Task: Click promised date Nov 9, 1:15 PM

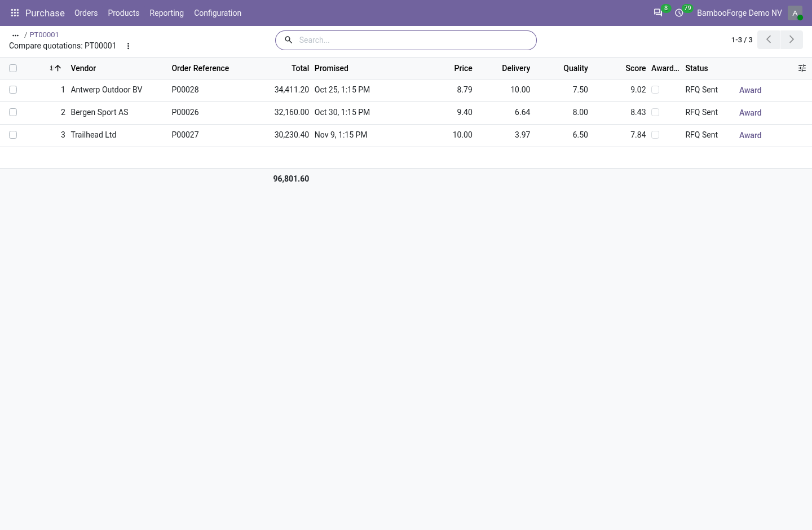Action: tap(341, 135)
